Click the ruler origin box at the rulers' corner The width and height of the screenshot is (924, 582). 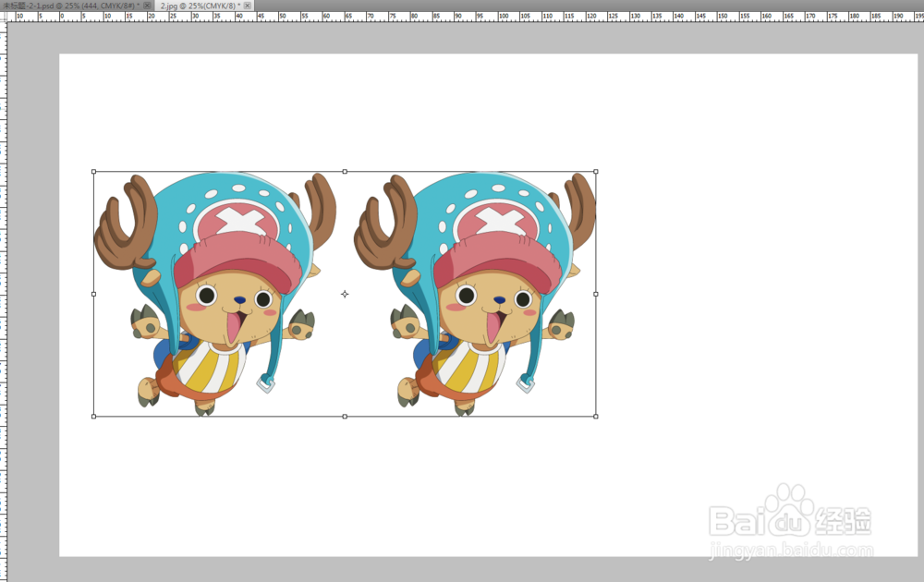pos(3,17)
